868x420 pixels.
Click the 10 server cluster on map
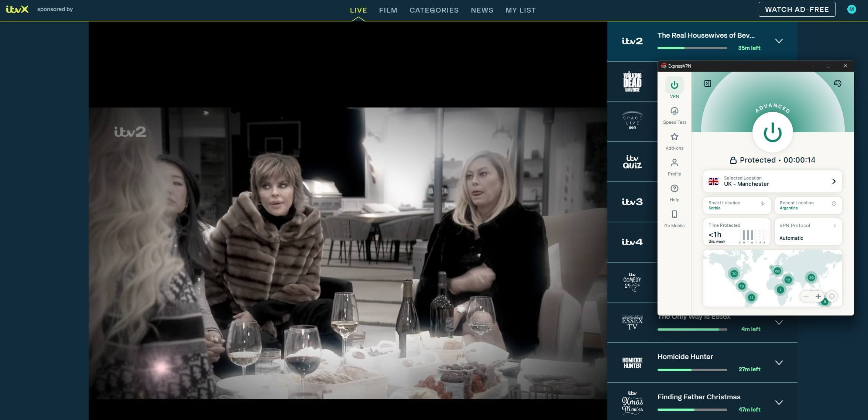click(x=741, y=286)
